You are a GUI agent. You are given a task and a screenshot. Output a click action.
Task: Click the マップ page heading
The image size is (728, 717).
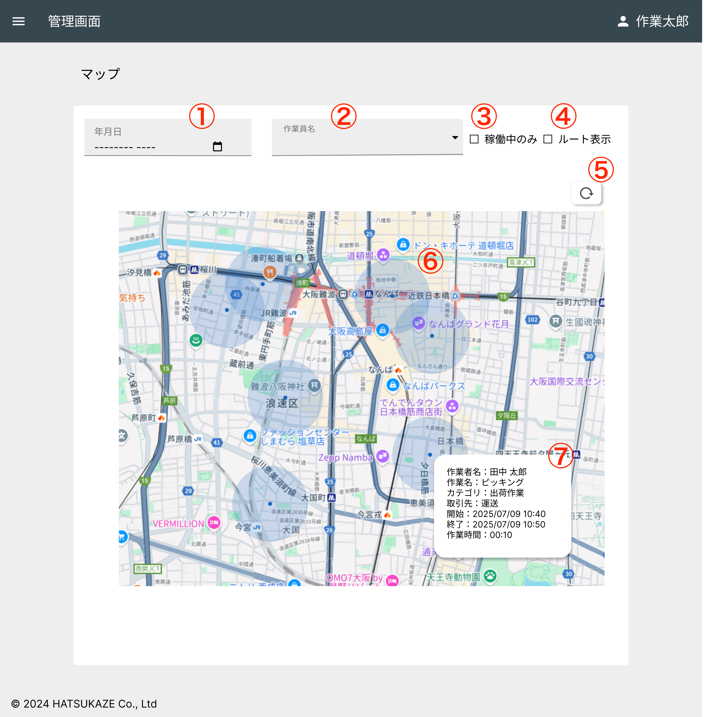(100, 74)
